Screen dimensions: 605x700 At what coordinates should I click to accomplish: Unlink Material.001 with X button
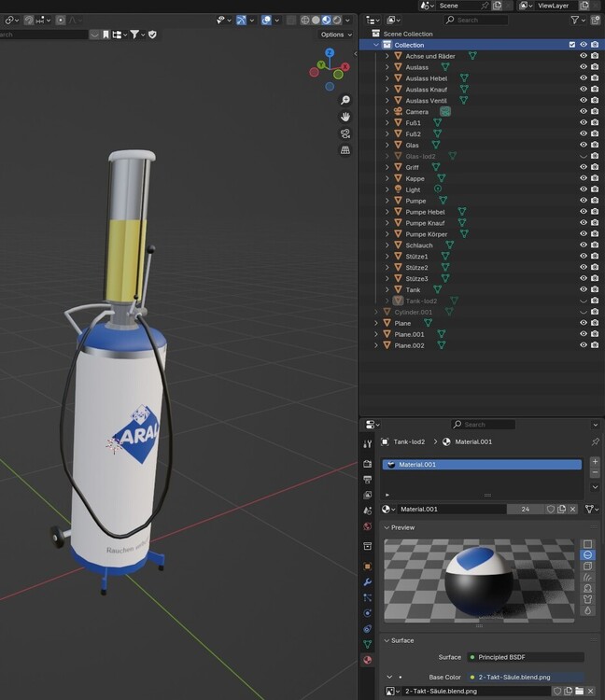tap(573, 509)
